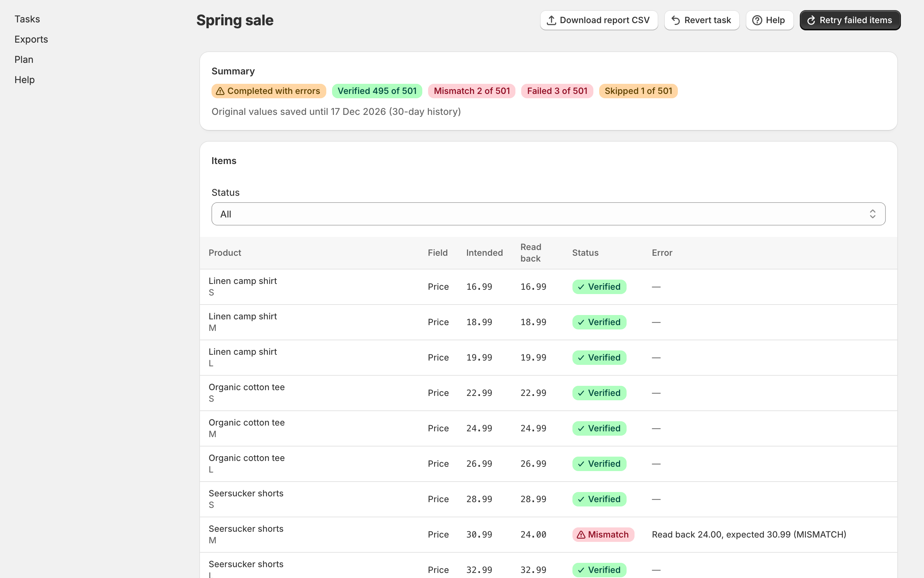924x578 pixels.
Task: Click the checkmark on Organic cotton tee M Verified
Action: pos(581,428)
